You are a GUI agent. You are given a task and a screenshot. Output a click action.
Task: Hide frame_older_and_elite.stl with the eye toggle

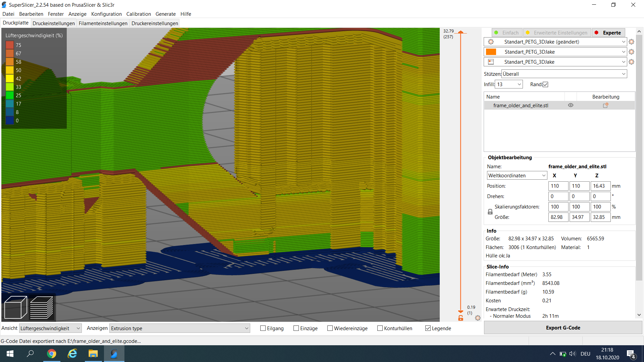tap(571, 105)
